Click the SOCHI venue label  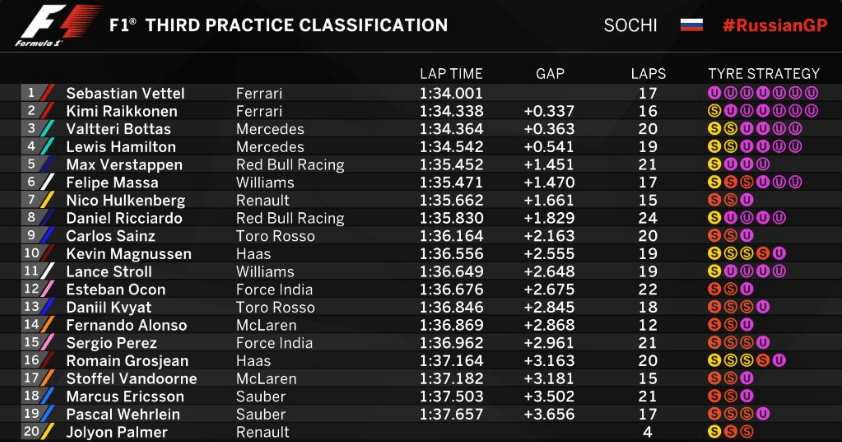coord(630,25)
